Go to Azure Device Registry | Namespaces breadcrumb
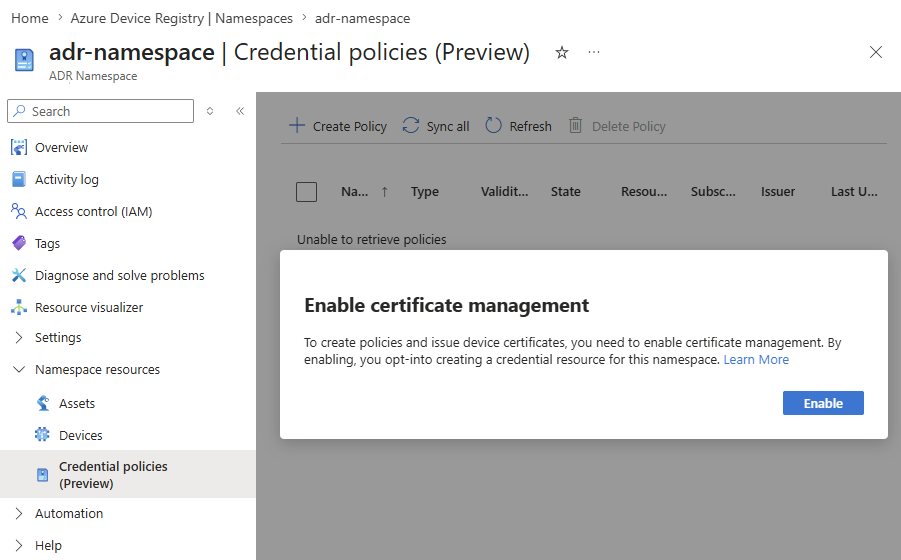Screen dimensions: 901x560 (x=182, y=18)
